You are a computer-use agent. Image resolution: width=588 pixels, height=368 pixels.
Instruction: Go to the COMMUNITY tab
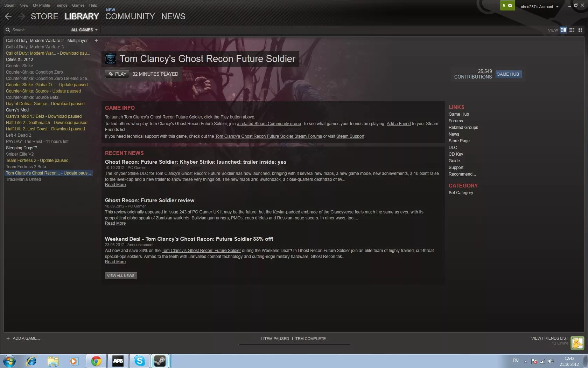click(130, 16)
